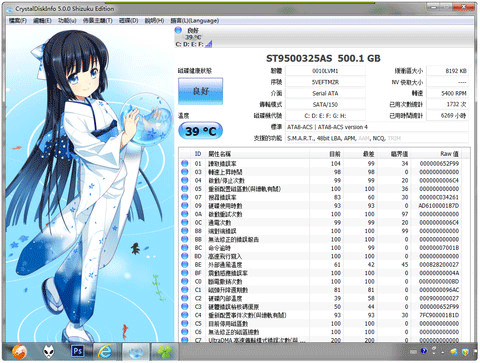Click the raw value 00000C034261
480x363 pixels.
439,197
